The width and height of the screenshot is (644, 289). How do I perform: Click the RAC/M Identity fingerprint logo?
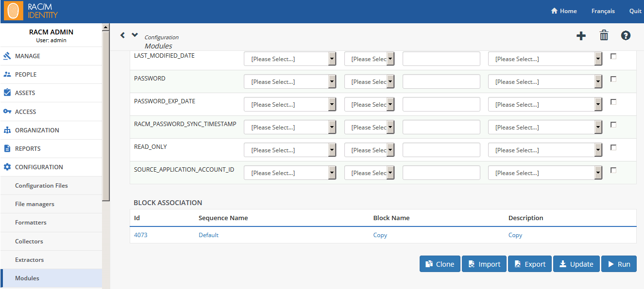coord(13,11)
